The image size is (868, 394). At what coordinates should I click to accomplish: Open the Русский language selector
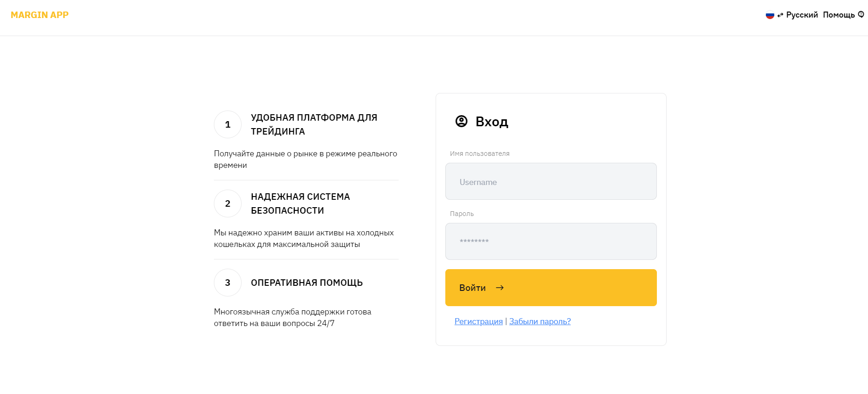[802, 15]
